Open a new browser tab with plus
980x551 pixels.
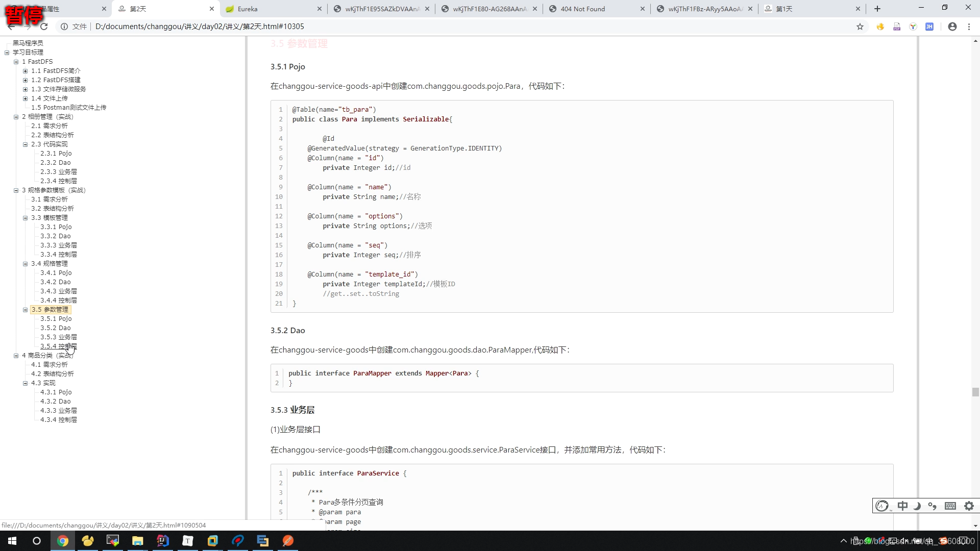[x=877, y=9]
